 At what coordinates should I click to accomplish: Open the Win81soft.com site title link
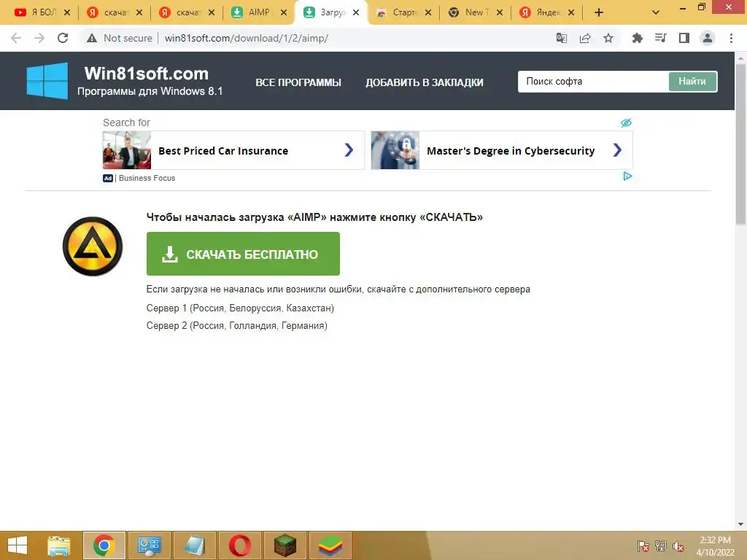pos(147,74)
